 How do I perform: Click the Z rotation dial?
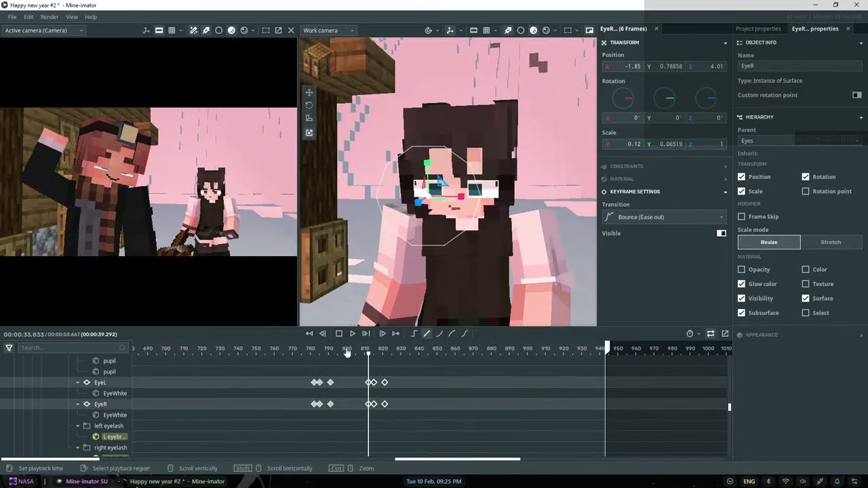(706, 98)
